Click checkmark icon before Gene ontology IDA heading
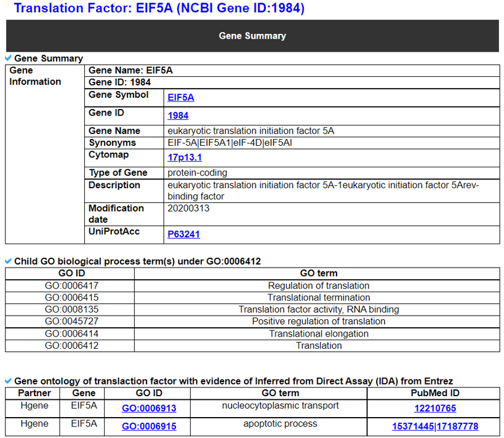Viewport: 504px width, 438px height. 9,381
